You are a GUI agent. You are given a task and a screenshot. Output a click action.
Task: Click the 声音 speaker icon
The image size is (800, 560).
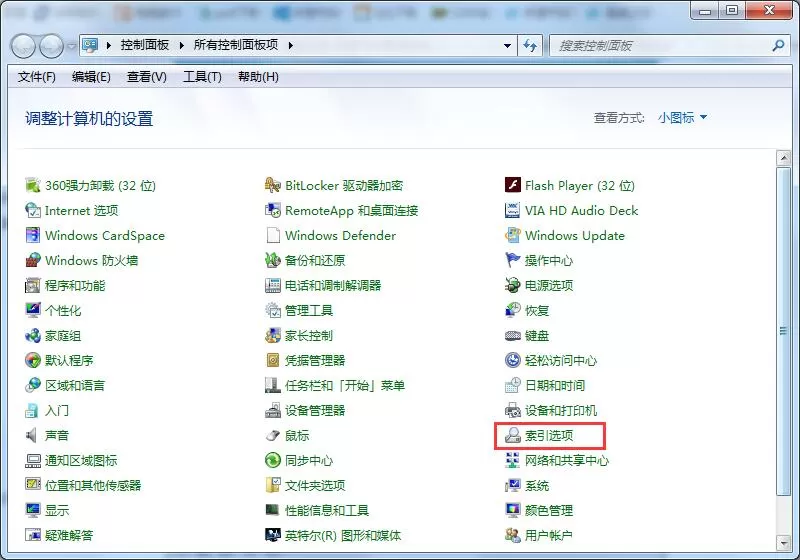click(33, 435)
